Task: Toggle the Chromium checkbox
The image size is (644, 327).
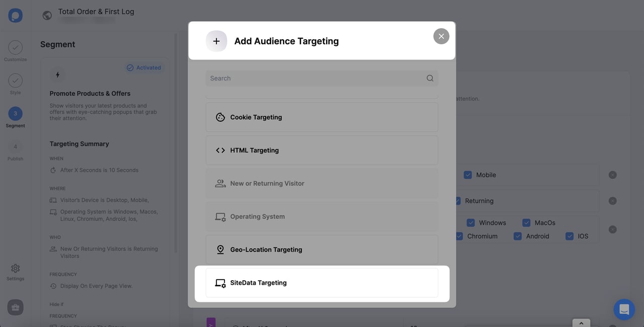Action: click(x=459, y=236)
